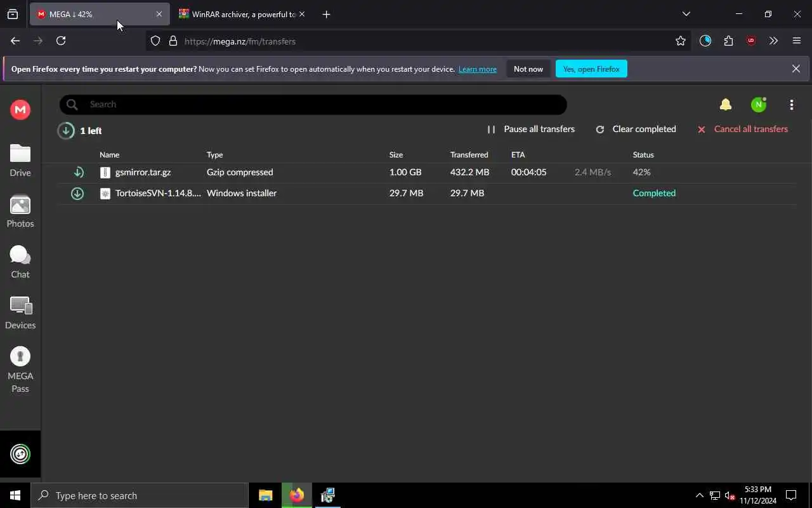Click the TortoiseSVN installer file icon
Image resolution: width=812 pixels, height=508 pixels.
point(105,193)
